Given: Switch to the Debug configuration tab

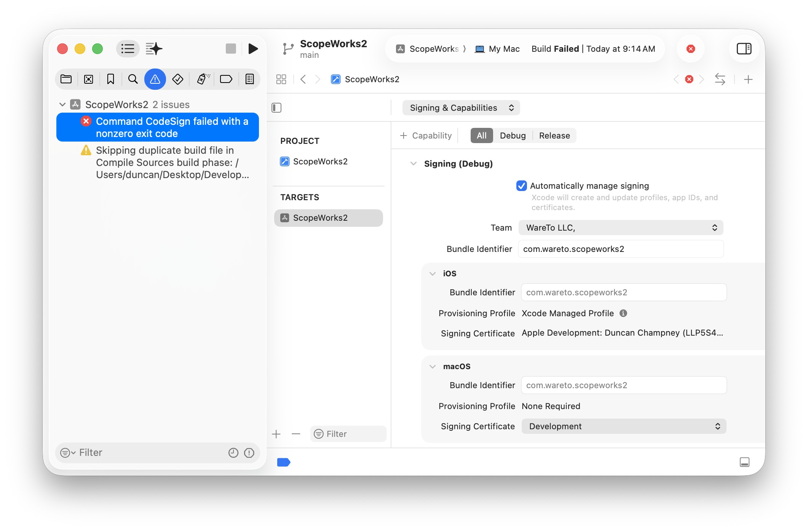Looking at the screenshot, I should pos(513,135).
